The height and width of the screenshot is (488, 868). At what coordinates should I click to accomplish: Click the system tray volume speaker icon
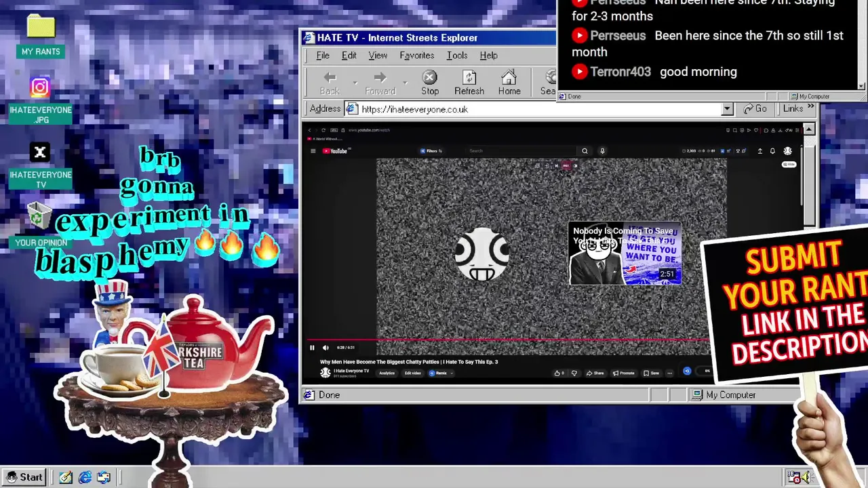[805, 478]
